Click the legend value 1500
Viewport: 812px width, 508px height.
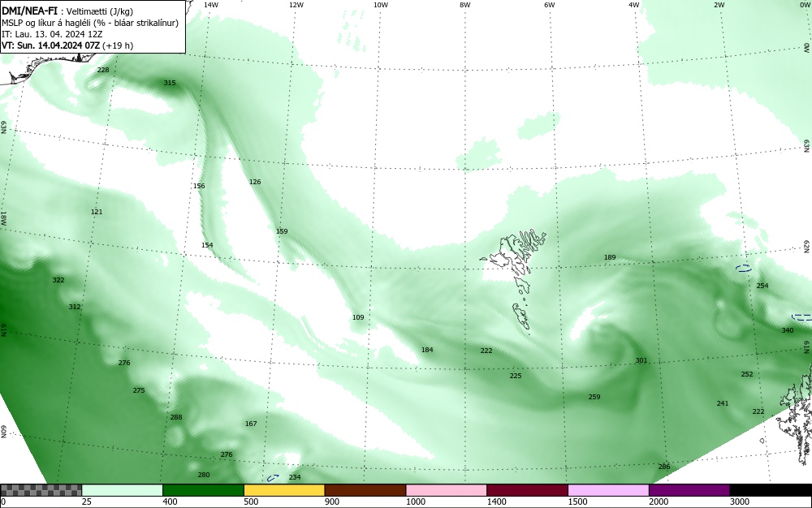point(577,502)
